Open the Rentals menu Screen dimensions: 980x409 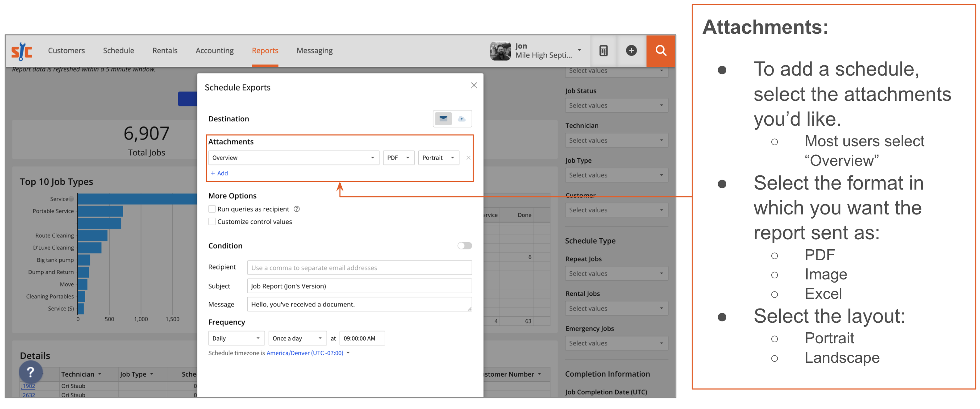coord(165,50)
